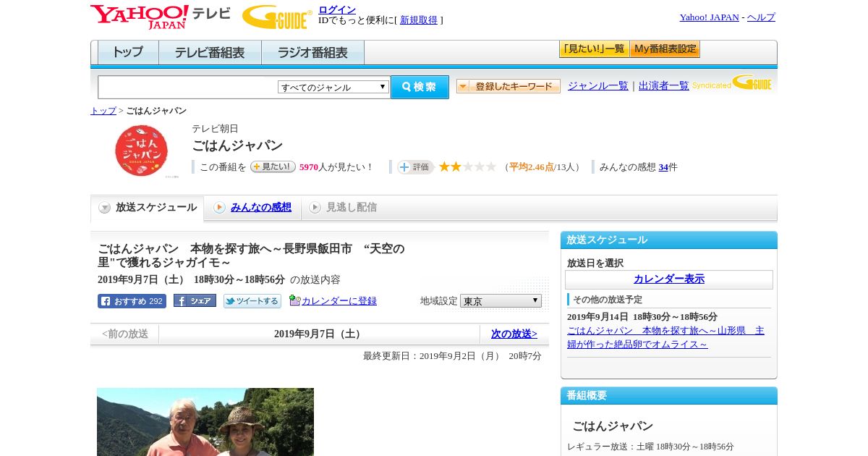Viewport: 868px width, 456px height.
Task: Go to 次の放送> next broadcast
Action: point(514,334)
